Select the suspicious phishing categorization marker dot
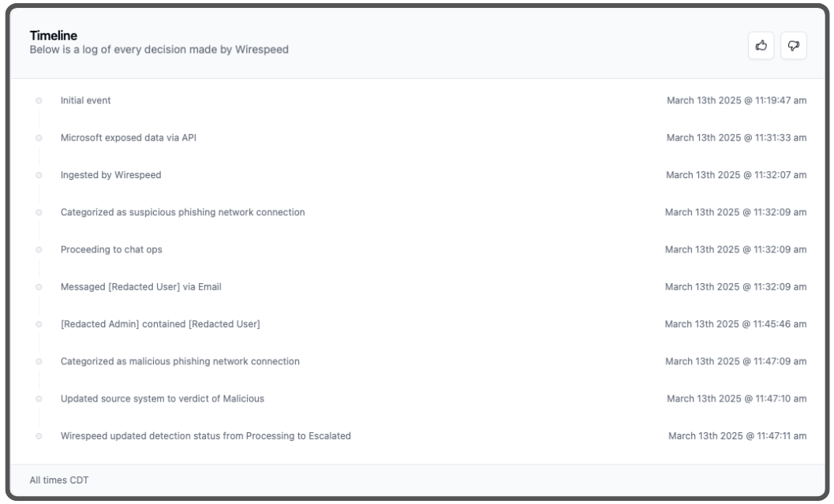This screenshot has width=834, height=504. click(39, 212)
